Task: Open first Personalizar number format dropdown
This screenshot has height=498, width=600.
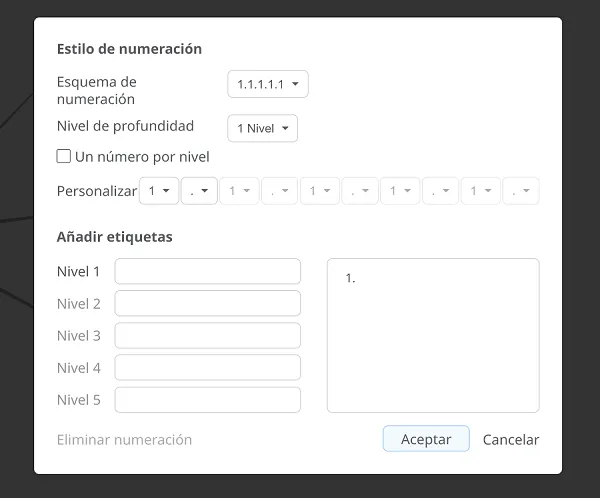Action: click(159, 191)
